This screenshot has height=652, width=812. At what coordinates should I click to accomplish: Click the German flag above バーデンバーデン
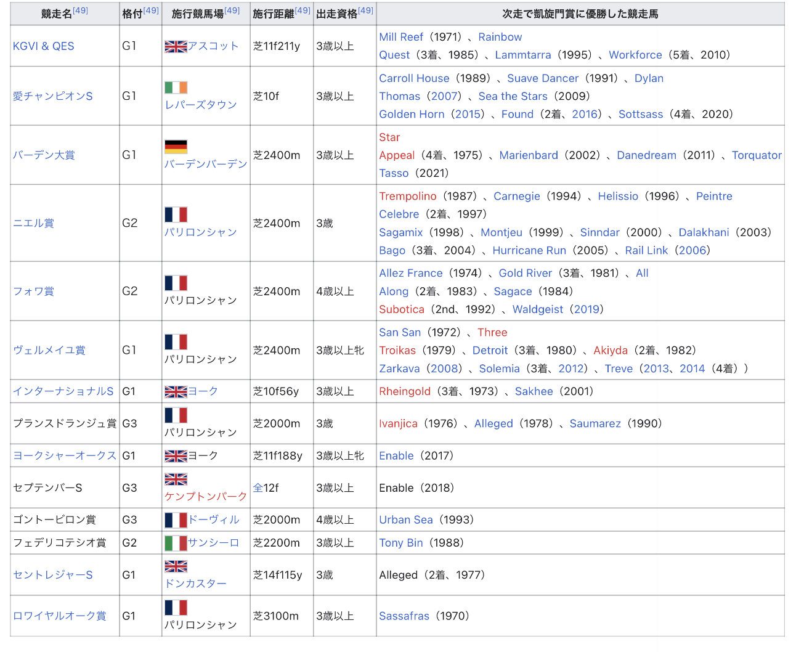point(176,147)
